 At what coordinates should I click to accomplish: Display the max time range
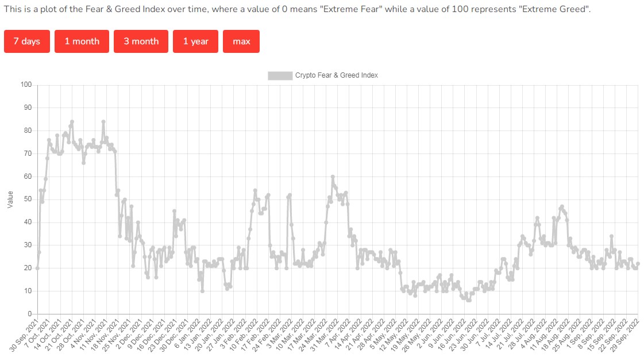(241, 41)
